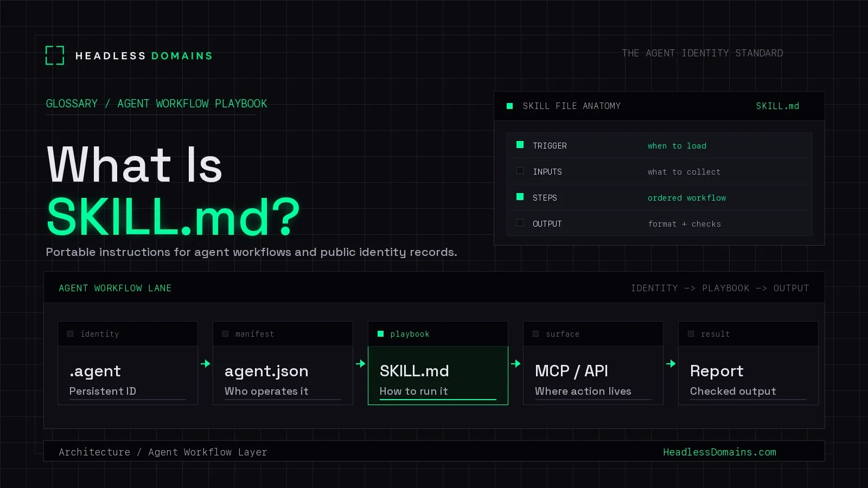
Task: Select the identity card tab label
Action: [x=99, y=335]
